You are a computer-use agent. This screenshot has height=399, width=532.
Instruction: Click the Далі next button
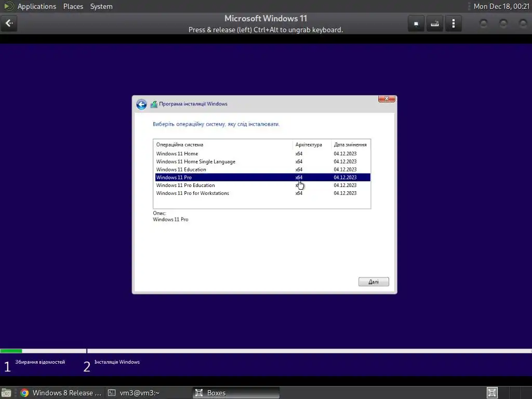click(374, 282)
